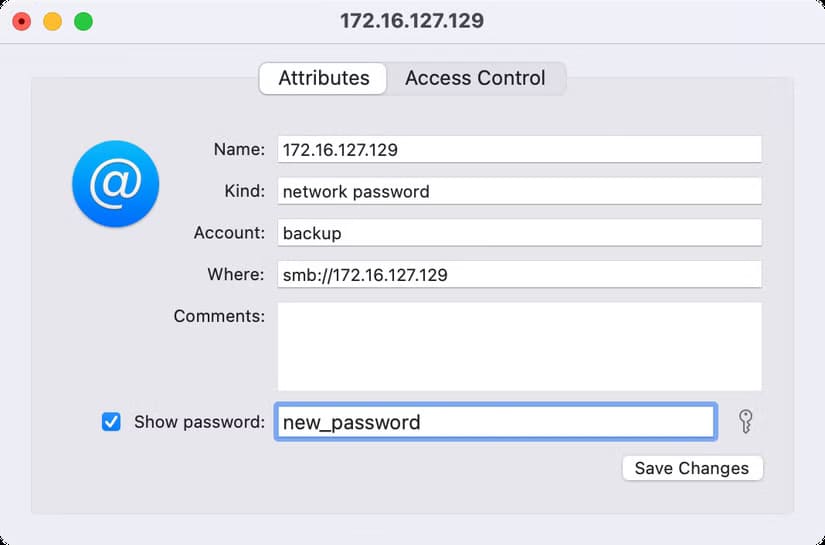The image size is (825, 545).
Task: Click the "Where:" label
Action: click(x=236, y=274)
